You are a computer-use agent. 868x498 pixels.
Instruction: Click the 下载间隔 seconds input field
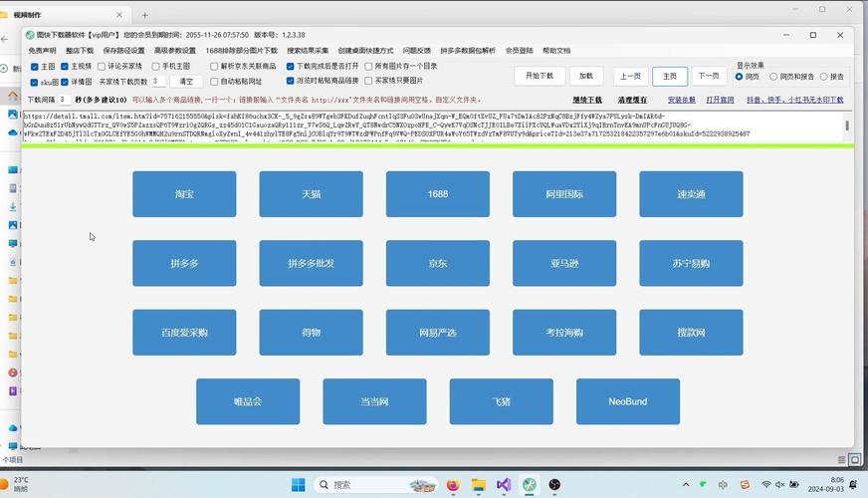64,100
